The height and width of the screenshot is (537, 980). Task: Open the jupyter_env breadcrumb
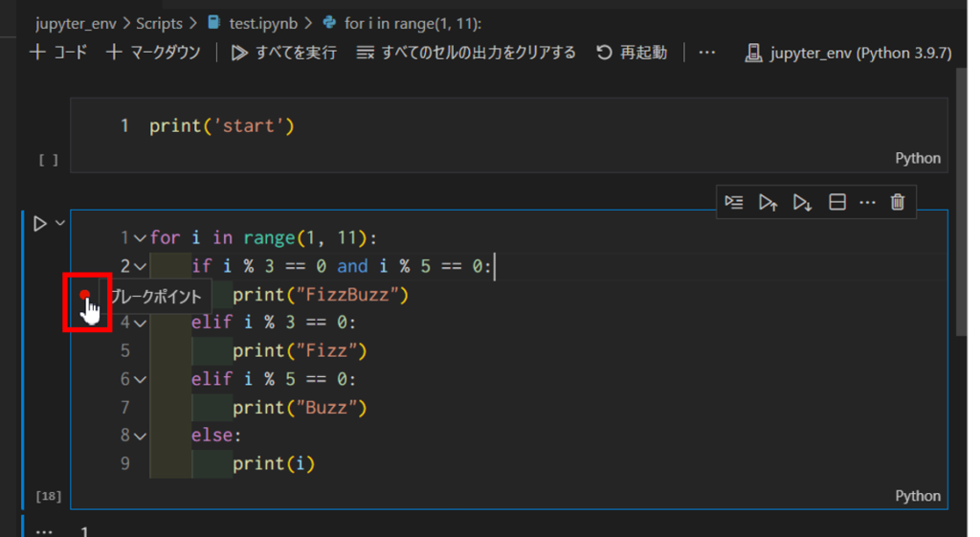[x=76, y=24]
